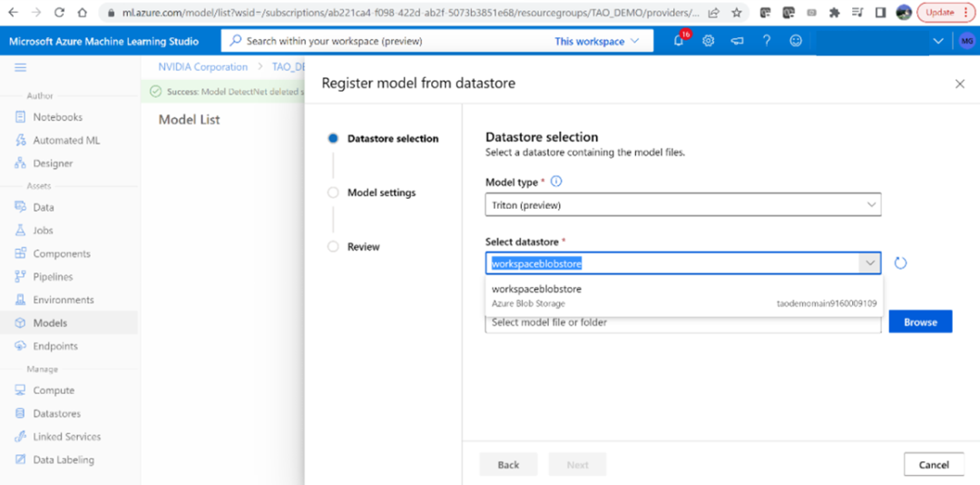Screen dimensions: 980x485
Task: Click the Datastores cylinder icon
Action: pos(21,413)
